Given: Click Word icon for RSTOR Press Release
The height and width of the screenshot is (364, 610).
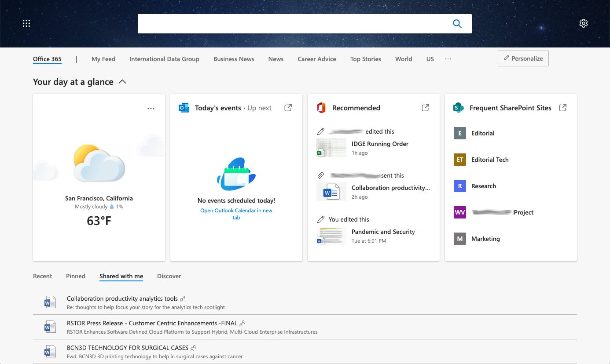Looking at the screenshot, I should point(50,327).
